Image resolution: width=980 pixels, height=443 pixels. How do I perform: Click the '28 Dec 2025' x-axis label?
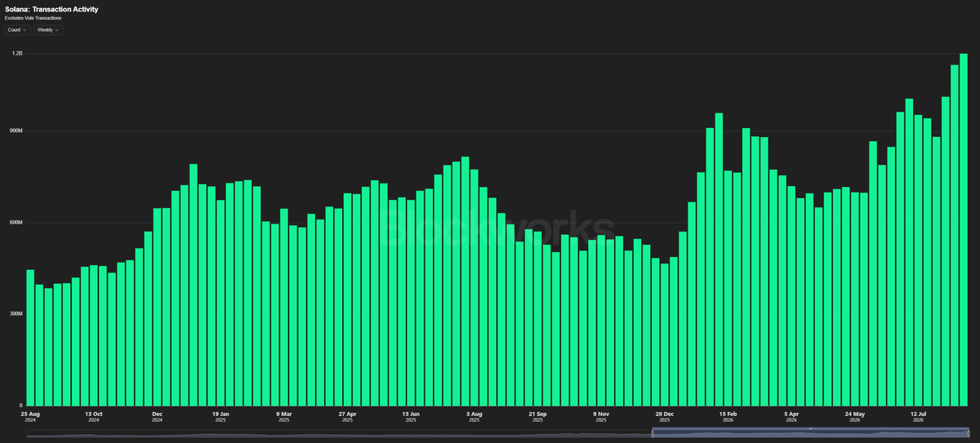pyautogui.click(x=665, y=416)
